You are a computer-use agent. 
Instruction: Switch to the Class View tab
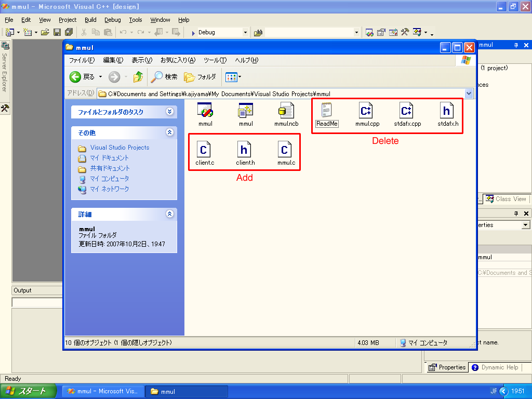point(506,199)
